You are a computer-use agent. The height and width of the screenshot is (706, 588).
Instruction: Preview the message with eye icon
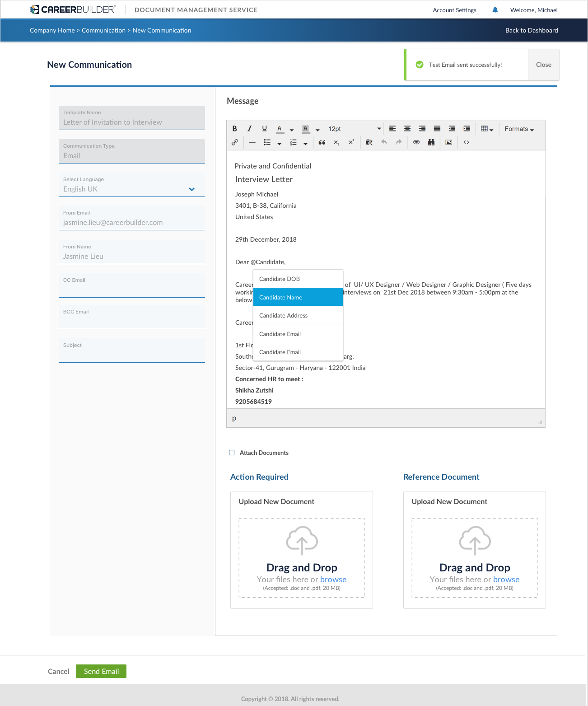click(416, 142)
